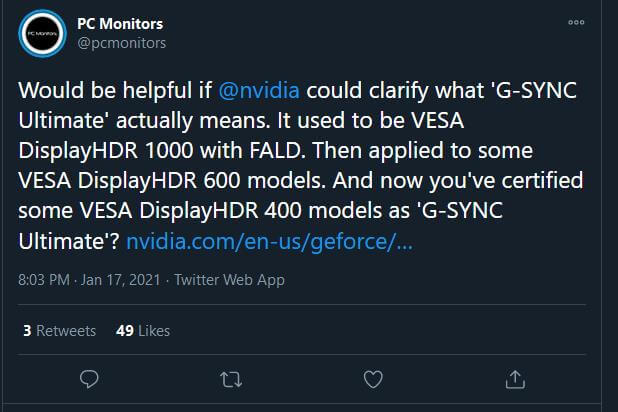
Task: Click the number 49 beside Likes
Action: pos(125,330)
